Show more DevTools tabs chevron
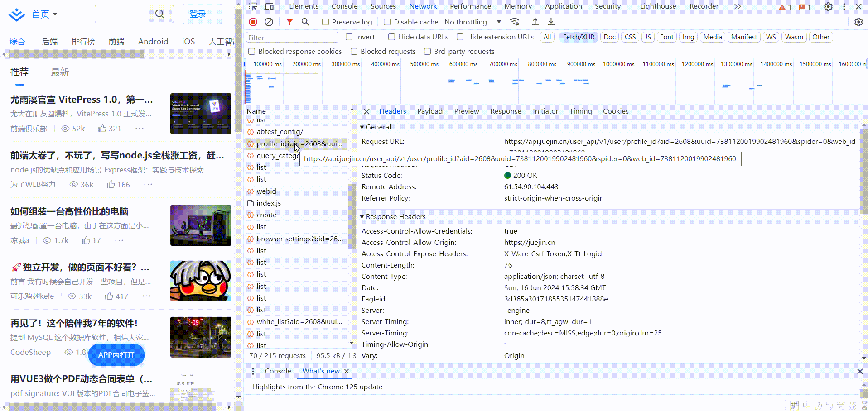Screen dimensions: 868x411 click(738, 6)
